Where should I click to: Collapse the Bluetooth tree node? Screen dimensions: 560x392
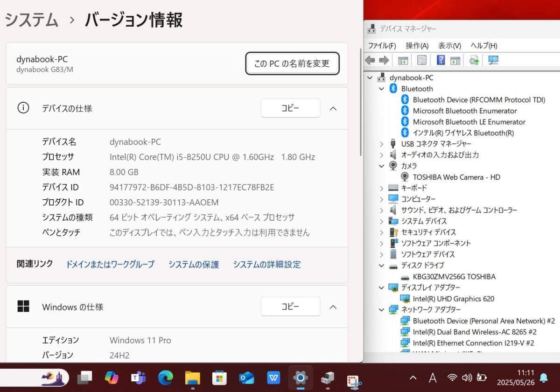pos(381,89)
